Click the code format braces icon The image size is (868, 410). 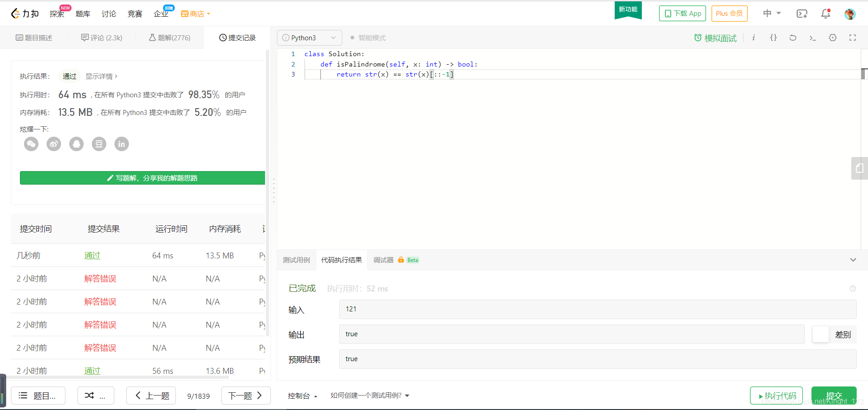[773, 38]
